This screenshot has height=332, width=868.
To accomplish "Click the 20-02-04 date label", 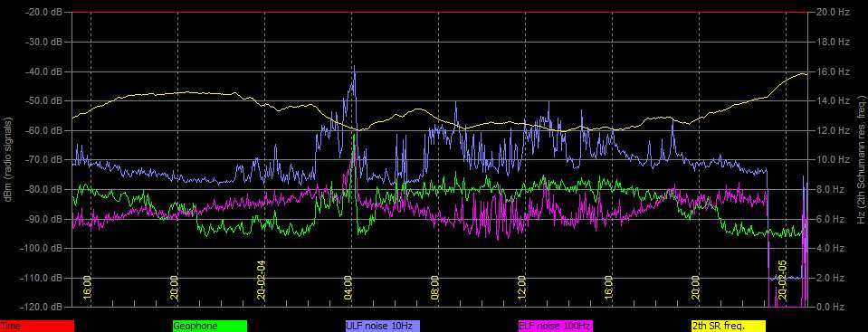I will pyautogui.click(x=262, y=280).
